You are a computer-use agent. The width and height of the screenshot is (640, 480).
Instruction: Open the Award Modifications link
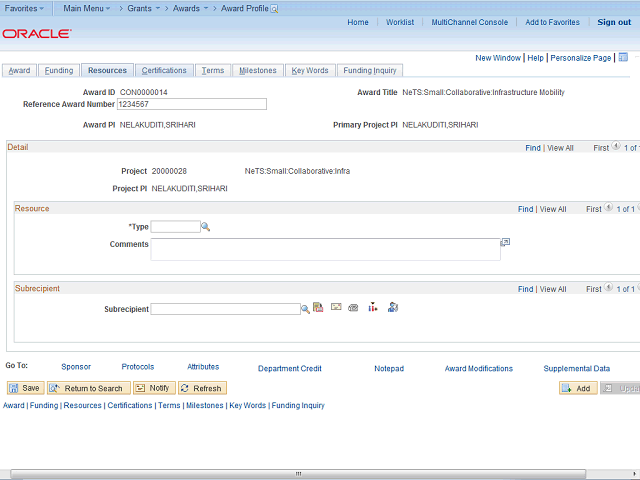pos(478,368)
